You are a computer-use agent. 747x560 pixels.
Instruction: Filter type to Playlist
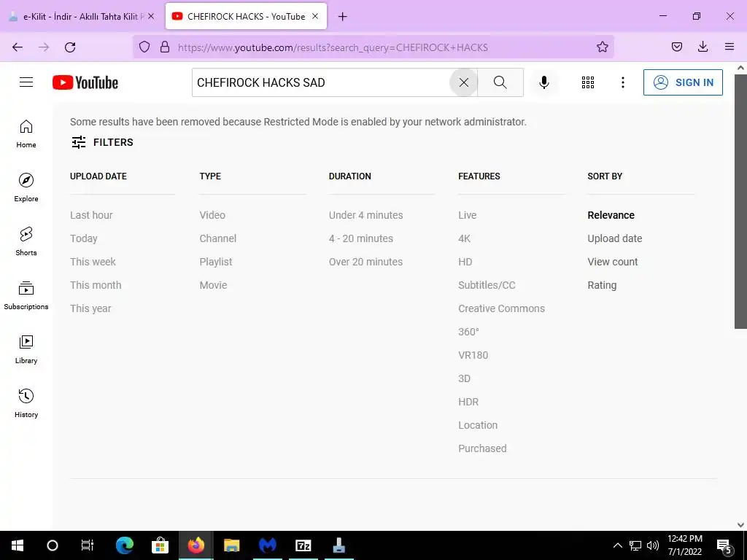(x=216, y=262)
